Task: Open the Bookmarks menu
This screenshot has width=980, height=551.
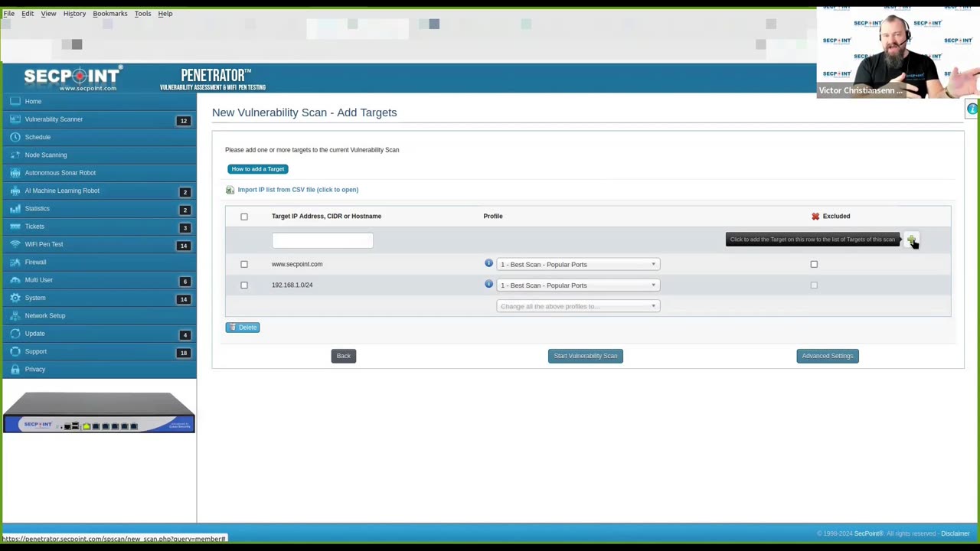Action: 110,13
